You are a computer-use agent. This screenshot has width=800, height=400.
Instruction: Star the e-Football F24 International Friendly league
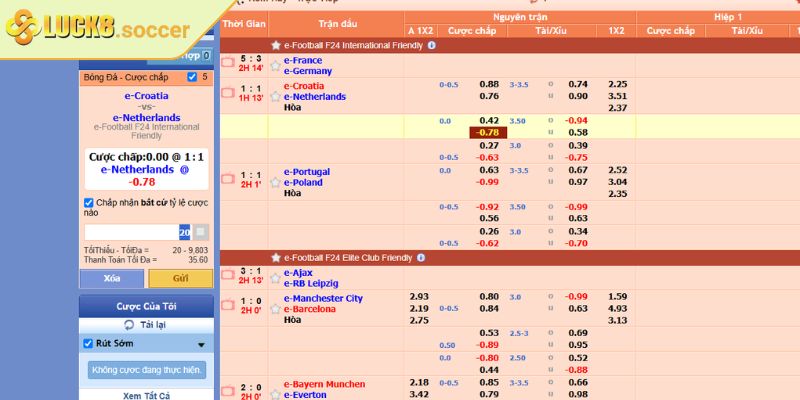tap(276, 45)
